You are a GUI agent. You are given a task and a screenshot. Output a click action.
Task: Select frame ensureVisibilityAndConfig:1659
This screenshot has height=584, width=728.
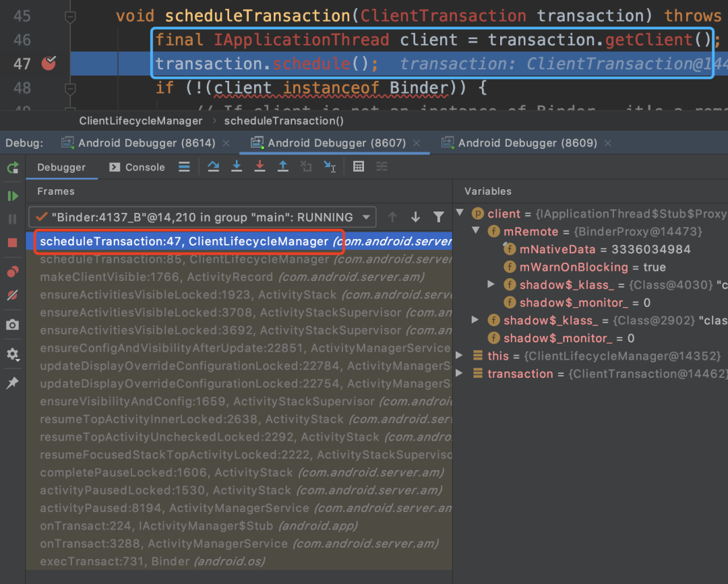coord(239,401)
